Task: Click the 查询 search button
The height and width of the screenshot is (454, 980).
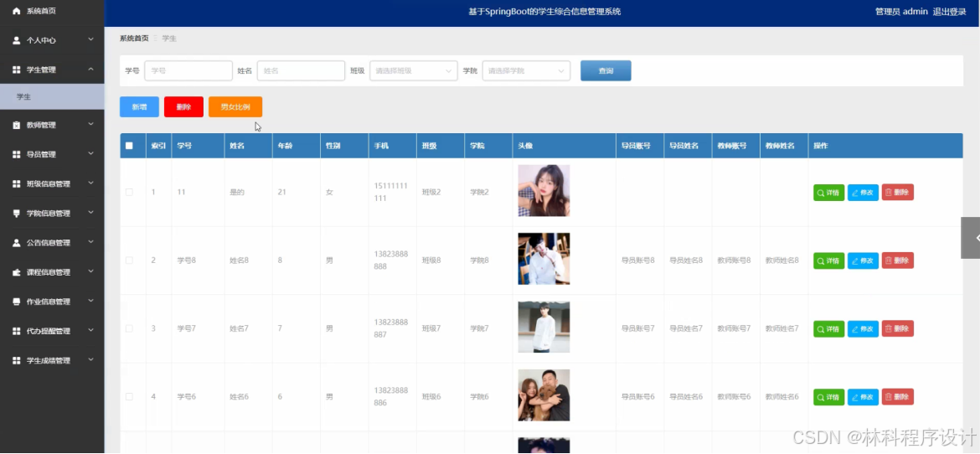Action: (x=606, y=70)
